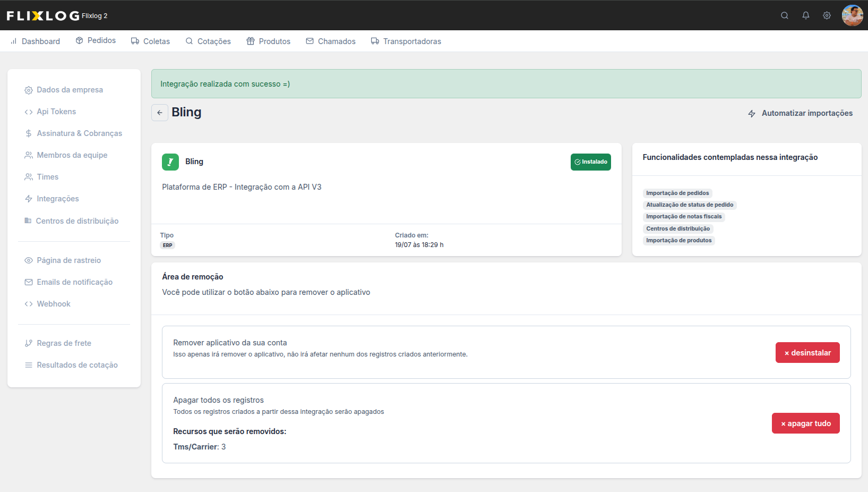The width and height of the screenshot is (868, 492).
Task: Open user profile avatar
Action: pos(852,15)
